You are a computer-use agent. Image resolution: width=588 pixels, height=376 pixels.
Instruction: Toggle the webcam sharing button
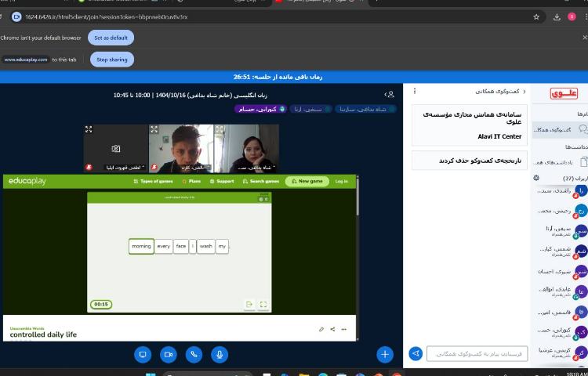click(x=168, y=354)
